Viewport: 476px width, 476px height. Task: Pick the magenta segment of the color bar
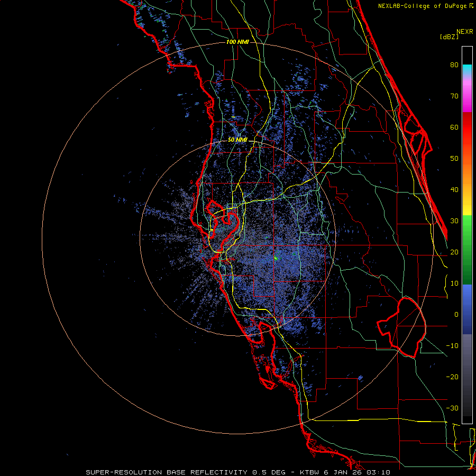[467, 97]
